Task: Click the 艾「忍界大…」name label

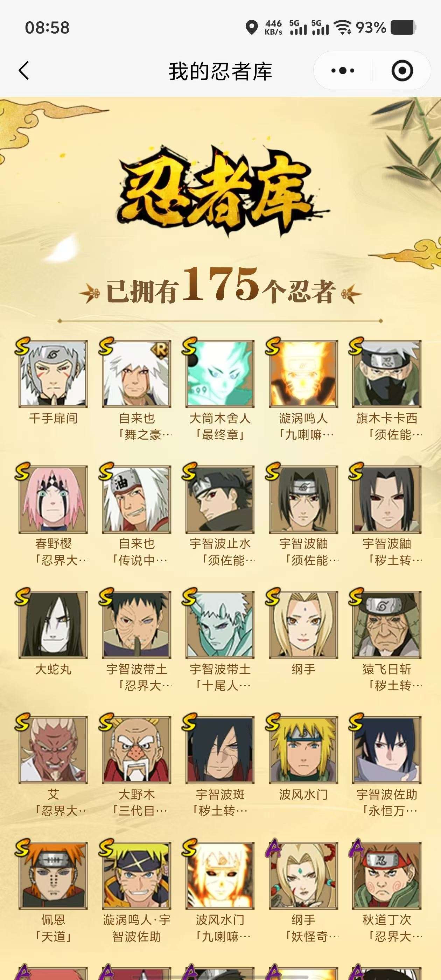Action: coord(53,803)
